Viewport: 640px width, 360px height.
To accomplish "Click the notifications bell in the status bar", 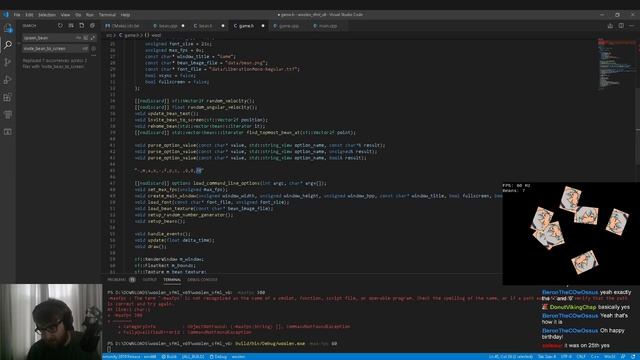I will (633, 357).
